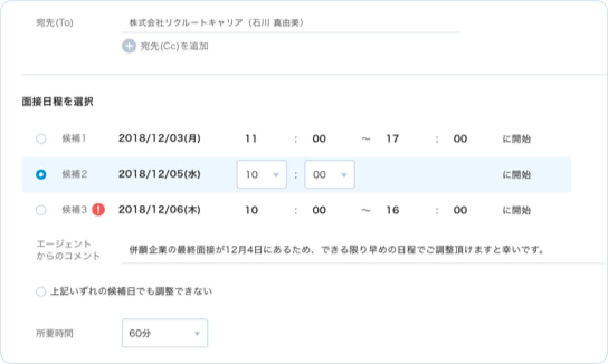Viewport: 608px width, 364px height.
Task: Click the 候補3 label text
Action: (x=74, y=210)
